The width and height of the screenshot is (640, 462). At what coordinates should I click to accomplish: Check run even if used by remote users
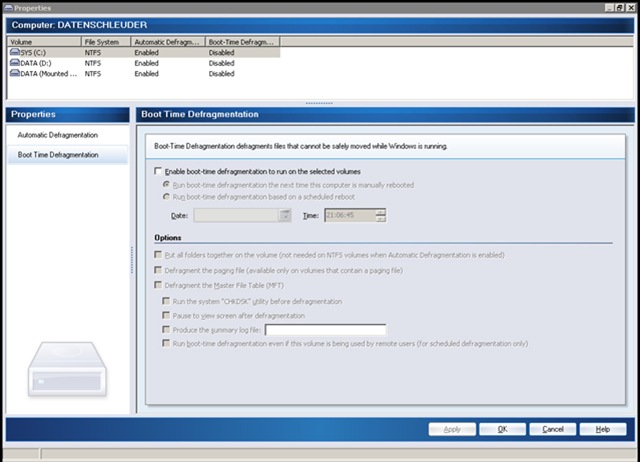166,343
